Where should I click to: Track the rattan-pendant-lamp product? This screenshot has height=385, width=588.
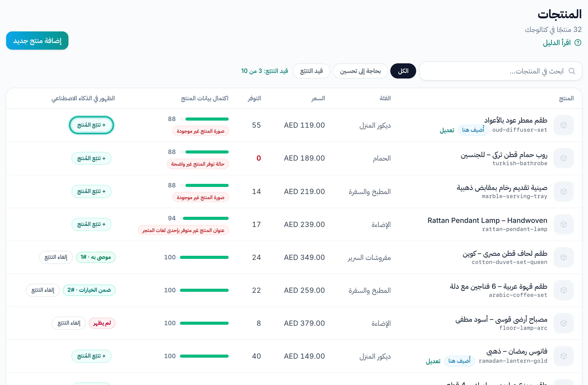[x=91, y=224]
